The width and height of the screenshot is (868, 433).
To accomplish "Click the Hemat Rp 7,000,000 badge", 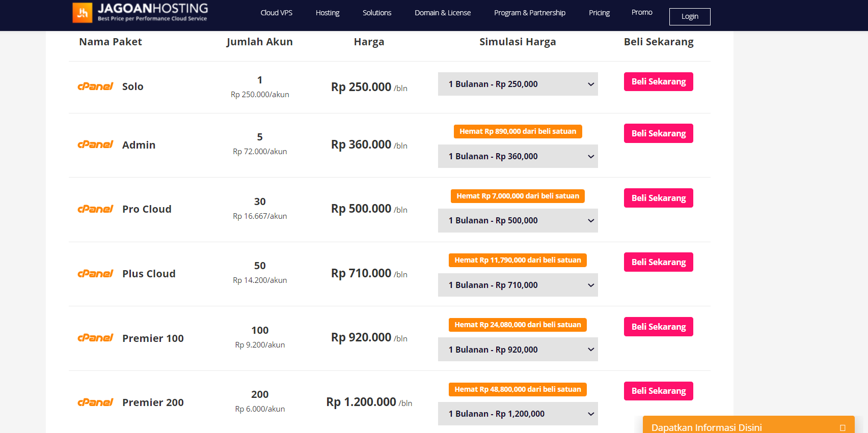I will click(518, 196).
